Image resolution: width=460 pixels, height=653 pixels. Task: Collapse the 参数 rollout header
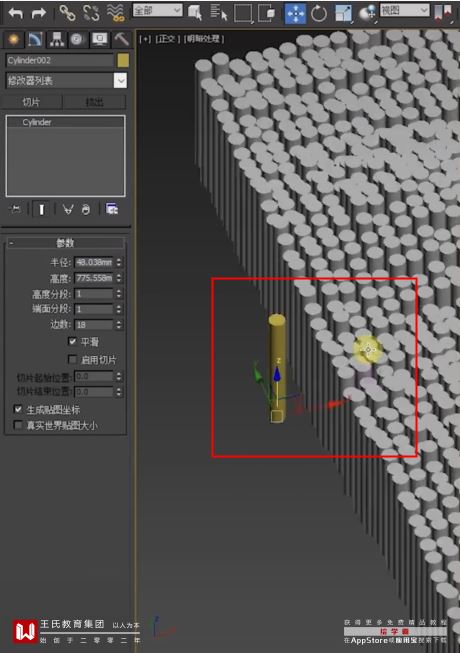click(x=65, y=243)
